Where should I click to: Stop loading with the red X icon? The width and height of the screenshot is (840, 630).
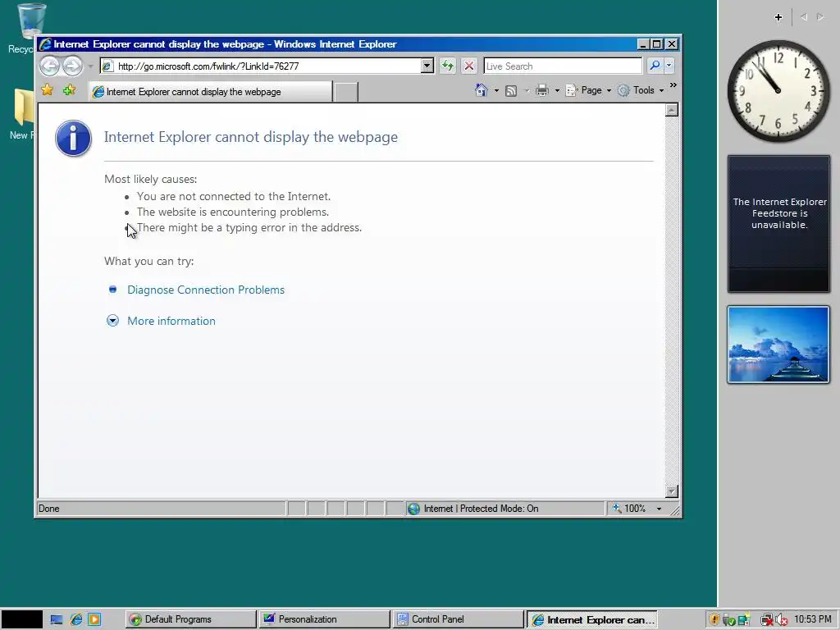(468, 66)
